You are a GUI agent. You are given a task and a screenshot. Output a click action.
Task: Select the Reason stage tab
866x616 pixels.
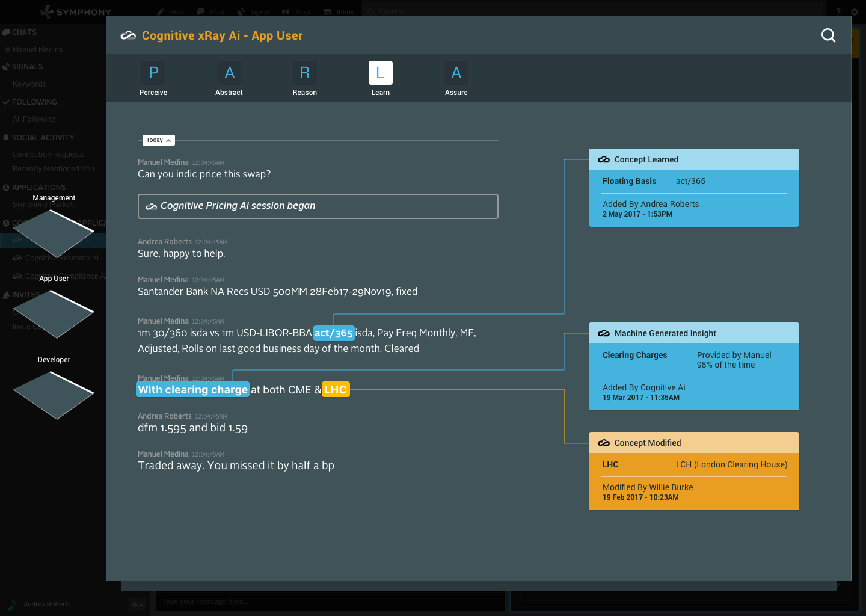(305, 73)
